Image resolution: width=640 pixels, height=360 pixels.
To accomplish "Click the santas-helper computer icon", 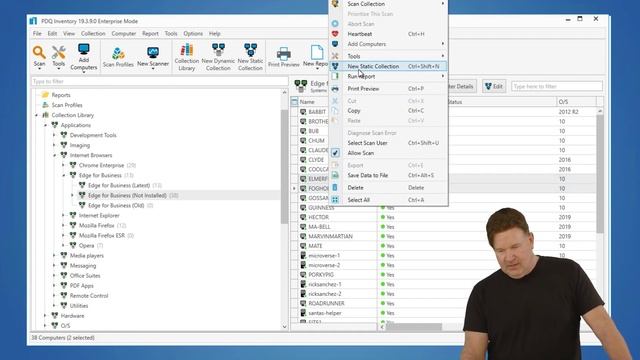I will [x=303, y=313].
